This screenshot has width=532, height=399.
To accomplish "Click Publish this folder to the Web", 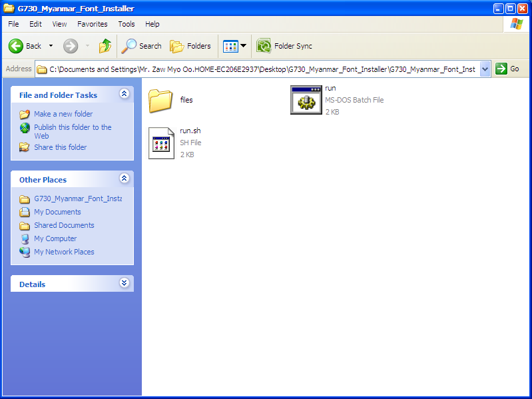I will [73, 132].
